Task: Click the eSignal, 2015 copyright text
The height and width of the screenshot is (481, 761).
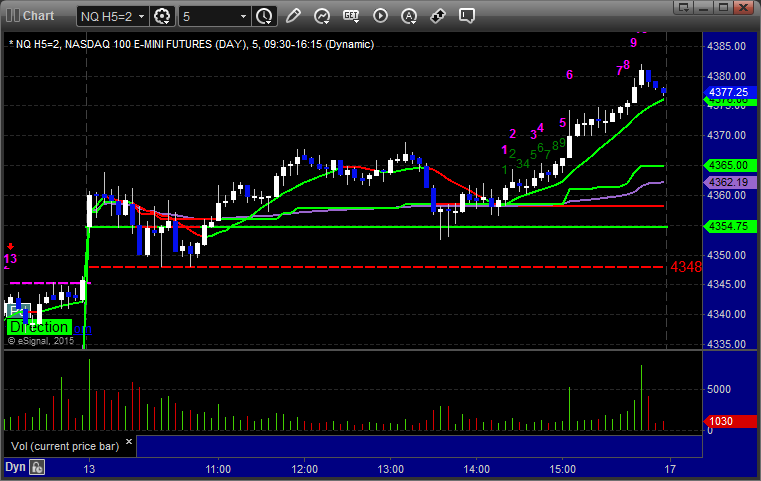Action: (41, 341)
